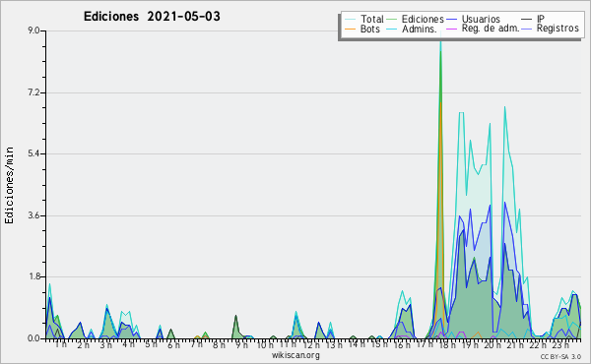Click the '5.4' y-axis value

point(33,153)
